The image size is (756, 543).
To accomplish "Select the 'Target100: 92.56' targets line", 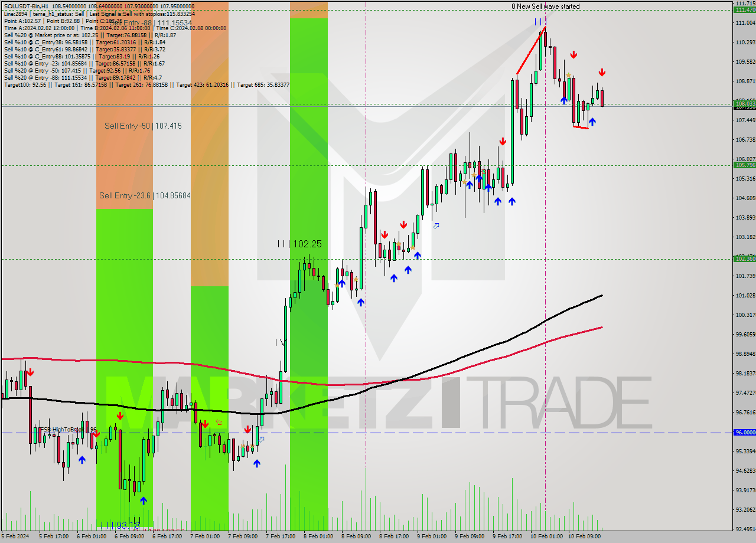I will pyautogui.click(x=146, y=84).
